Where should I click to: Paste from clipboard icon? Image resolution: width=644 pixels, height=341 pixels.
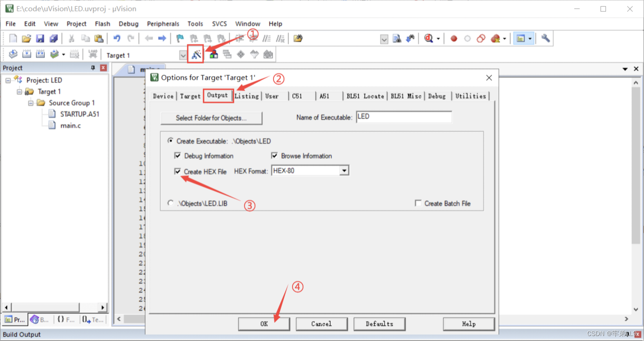(x=98, y=39)
